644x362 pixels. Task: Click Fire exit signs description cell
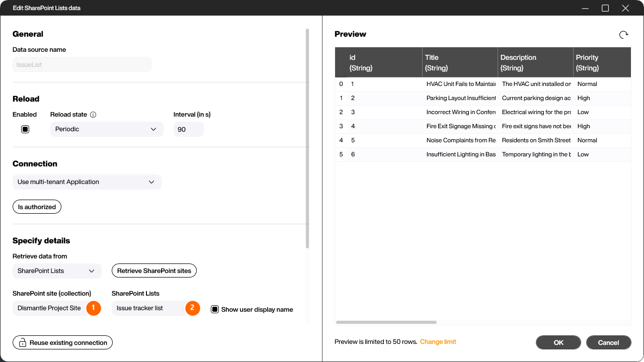[535, 126]
